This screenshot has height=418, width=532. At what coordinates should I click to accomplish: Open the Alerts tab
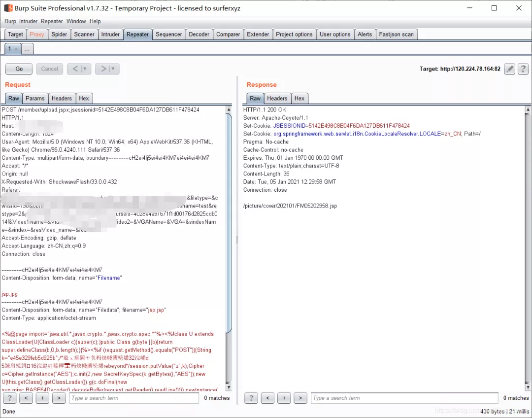click(365, 35)
